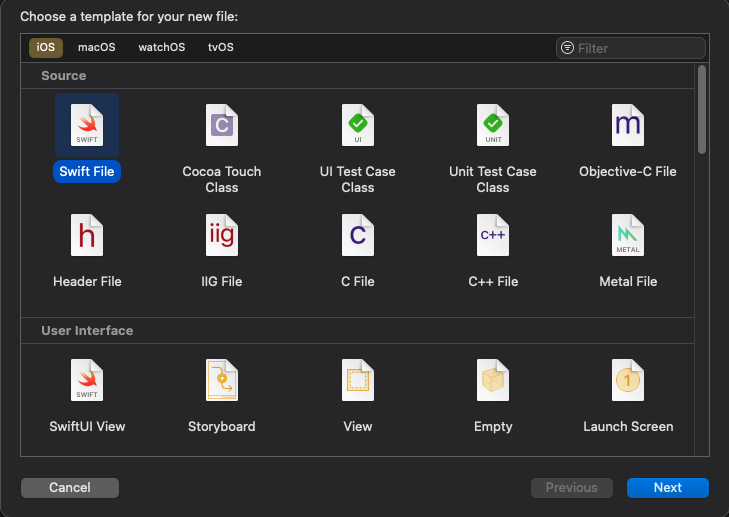
Task: Click the Next button
Action: [668, 488]
